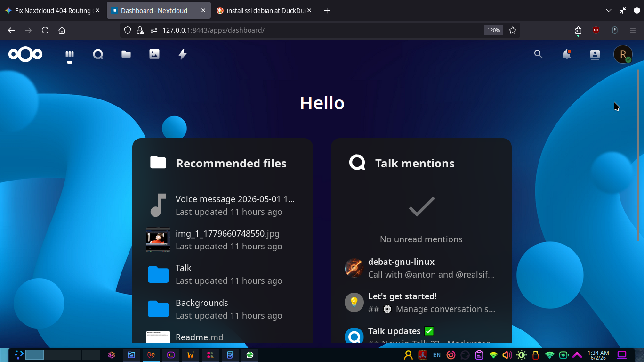Viewport: 644px width, 362px height.
Task: Show Nextcloud notifications bell
Action: (x=567, y=54)
